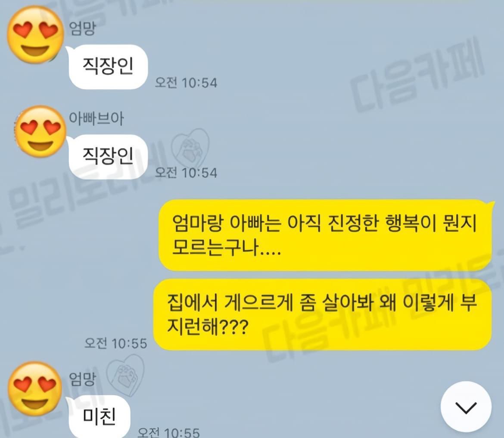Screen dimensions: 504x438
Task: Tap the scroll-to-bottom chevron button
Action: (x=466, y=407)
